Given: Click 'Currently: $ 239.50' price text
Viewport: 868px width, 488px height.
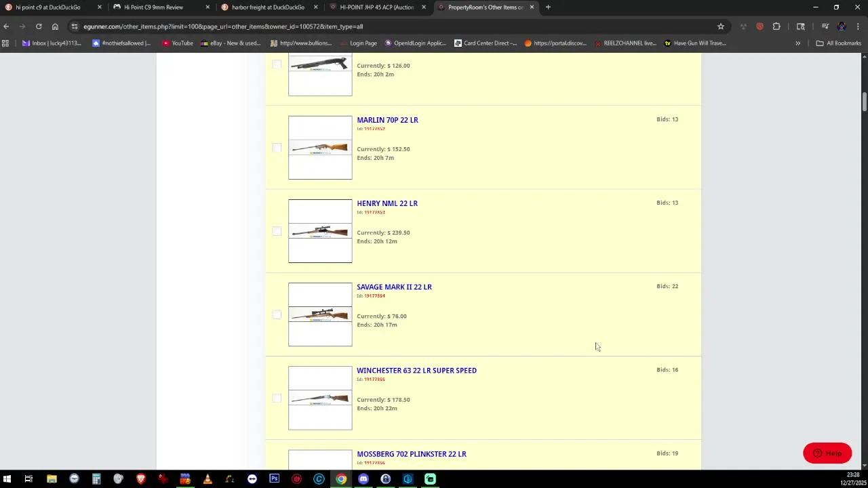Looking at the screenshot, I should pyautogui.click(x=383, y=232).
